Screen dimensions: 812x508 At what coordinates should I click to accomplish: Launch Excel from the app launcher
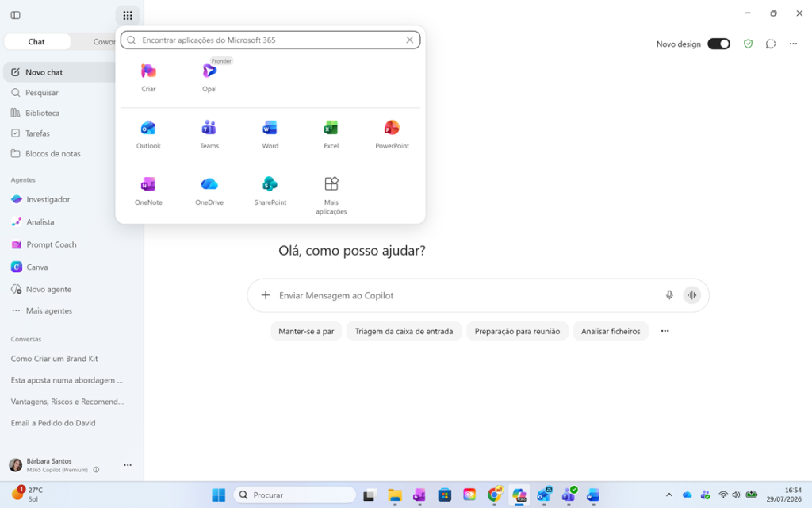[331, 134]
